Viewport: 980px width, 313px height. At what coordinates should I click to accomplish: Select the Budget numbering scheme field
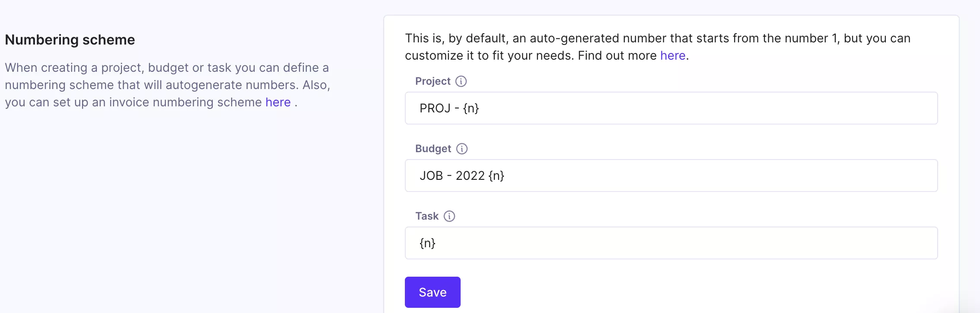(x=671, y=176)
